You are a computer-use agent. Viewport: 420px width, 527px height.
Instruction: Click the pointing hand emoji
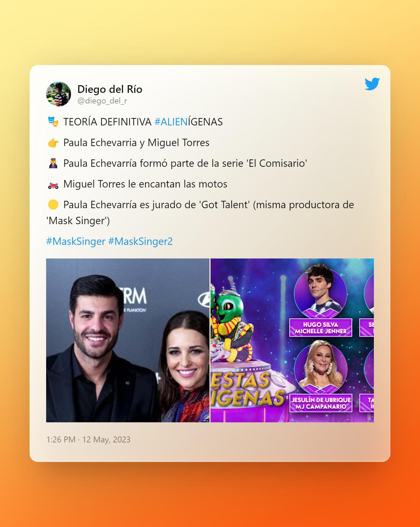click(x=53, y=143)
